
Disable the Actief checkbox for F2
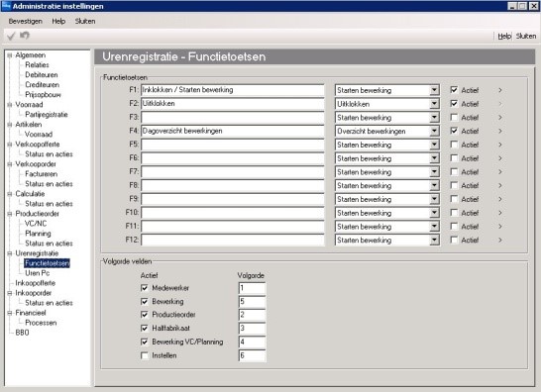pyautogui.click(x=454, y=103)
